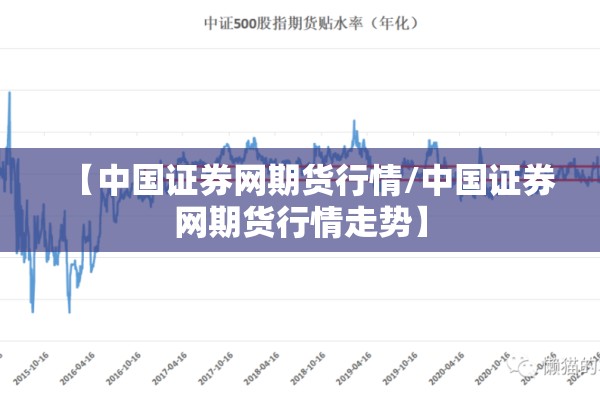Click the 2020-04-16 axis date label
Screen dimensions: 600x400
click(446, 368)
